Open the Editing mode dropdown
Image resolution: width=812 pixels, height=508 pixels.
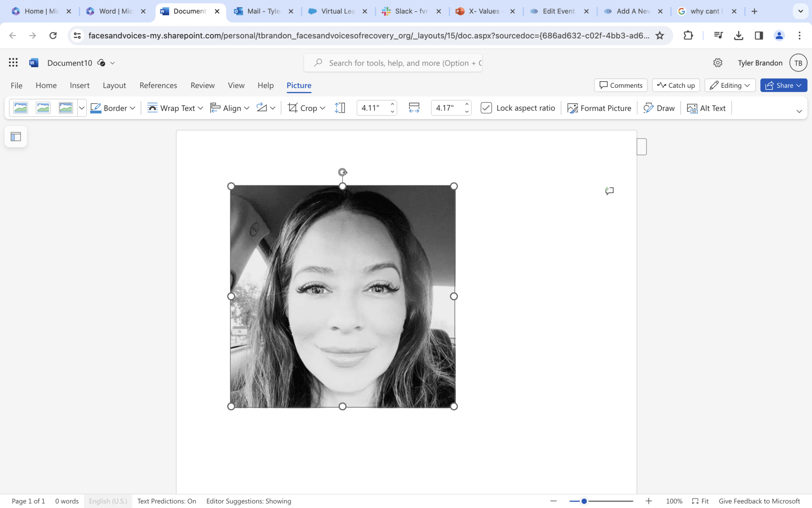point(730,85)
